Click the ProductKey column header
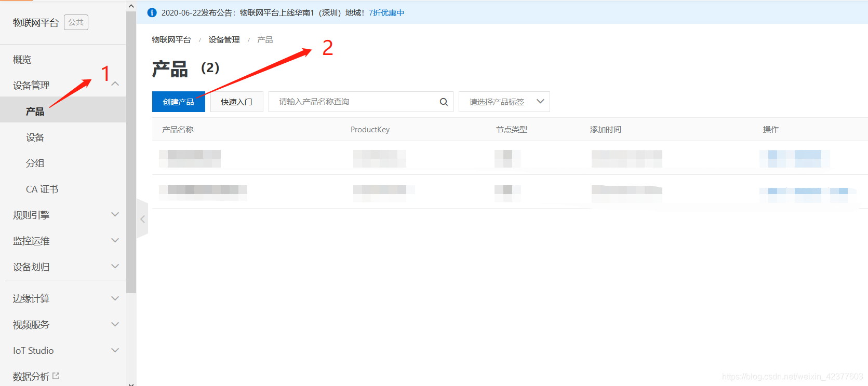 pyautogui.click(x=370, y=130)
